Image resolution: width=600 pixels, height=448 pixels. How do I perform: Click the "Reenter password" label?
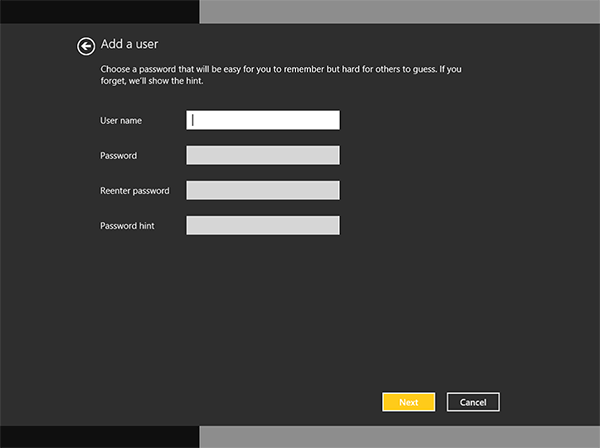tap(134, 191)
